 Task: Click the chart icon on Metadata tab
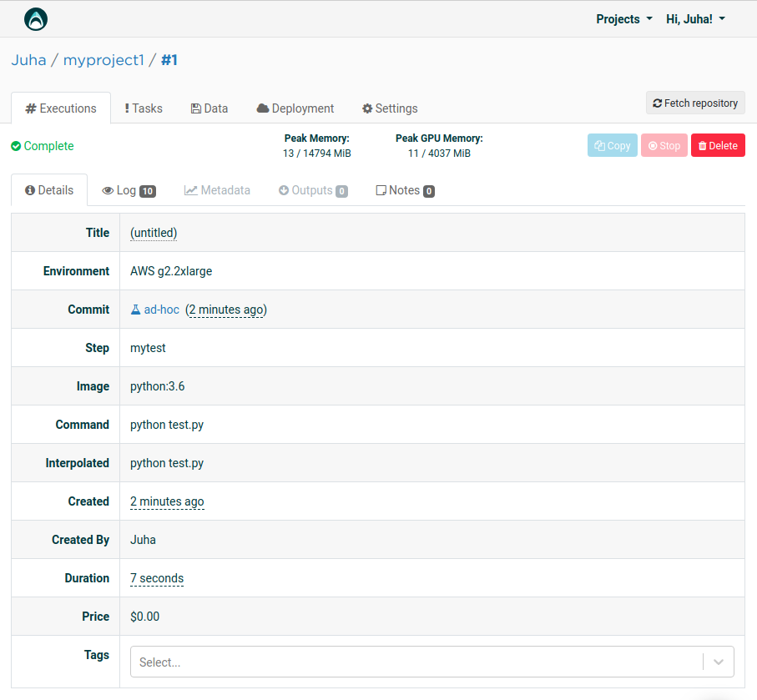coord(190,190)
